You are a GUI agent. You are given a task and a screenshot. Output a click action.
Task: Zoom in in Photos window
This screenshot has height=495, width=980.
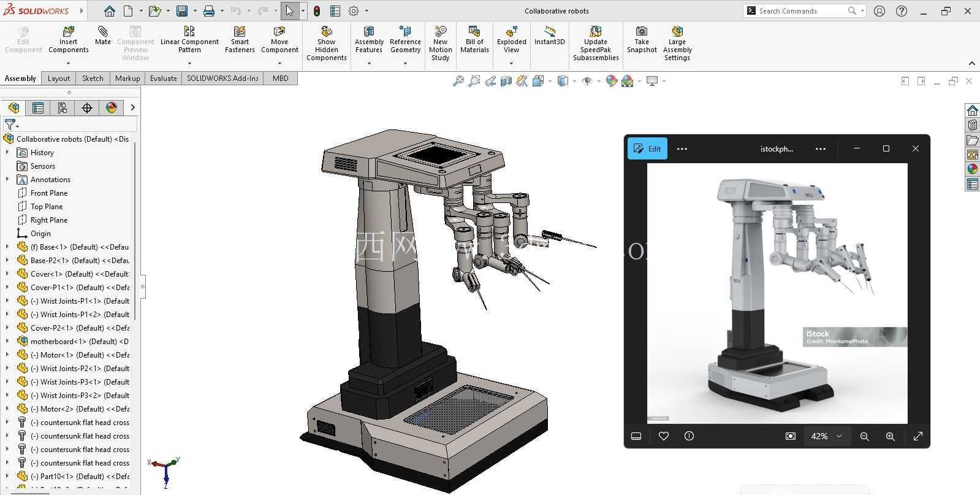coord(890,436)
